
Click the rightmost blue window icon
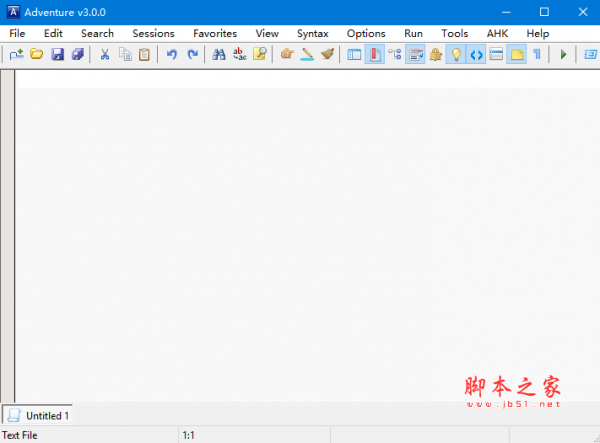pos(590,54)
